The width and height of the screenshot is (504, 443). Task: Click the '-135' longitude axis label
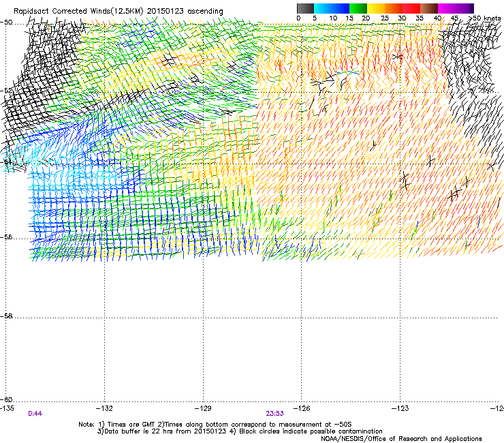[x=7, y=408]
